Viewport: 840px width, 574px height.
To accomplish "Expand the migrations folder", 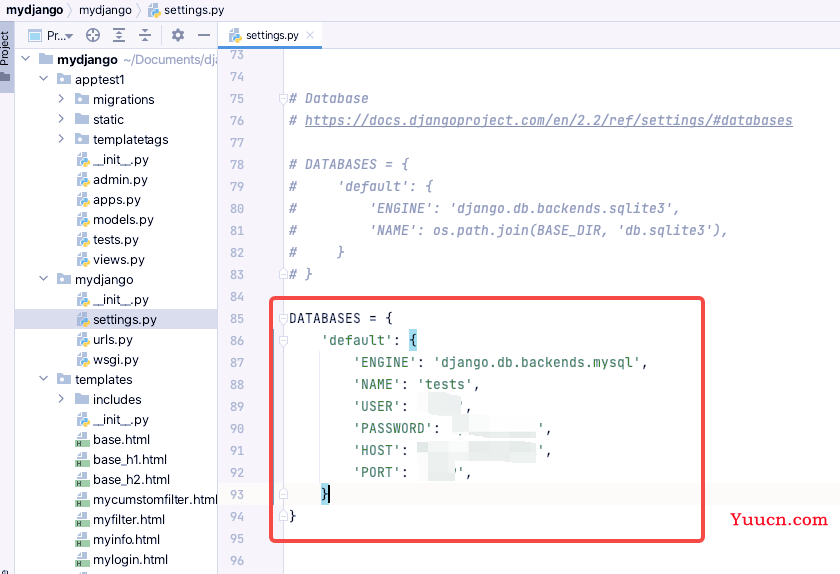I will [61, 99].
